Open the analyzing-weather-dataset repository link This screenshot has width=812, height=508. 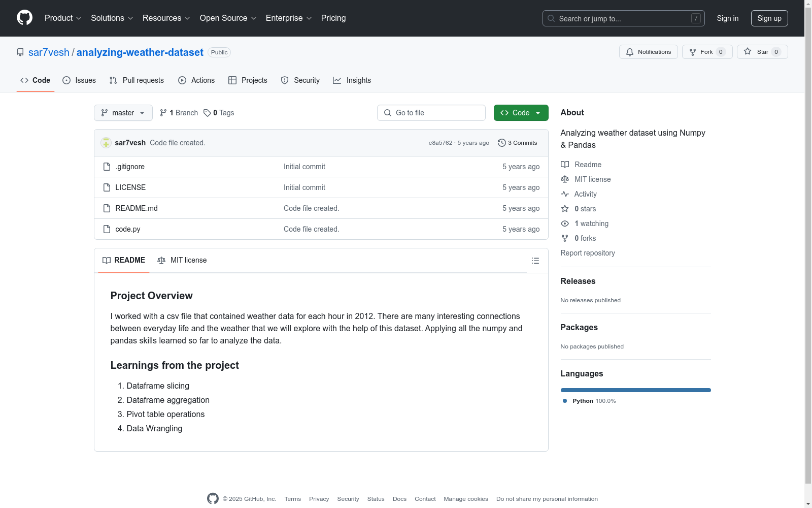pyautogui.click(x=140, y=52)
